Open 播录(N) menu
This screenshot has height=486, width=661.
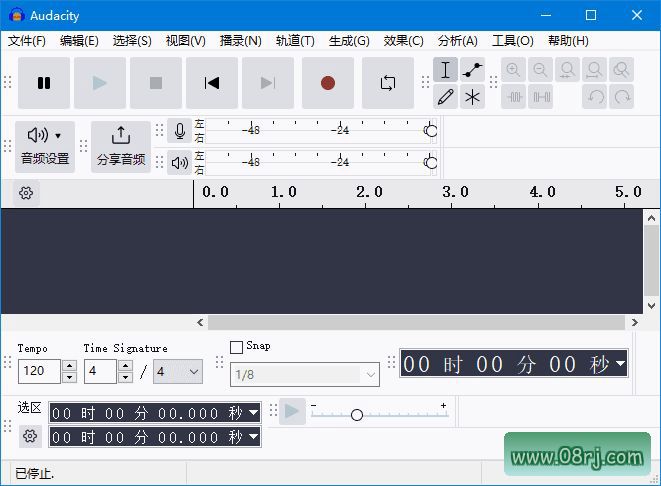click(x=240, y=41)
